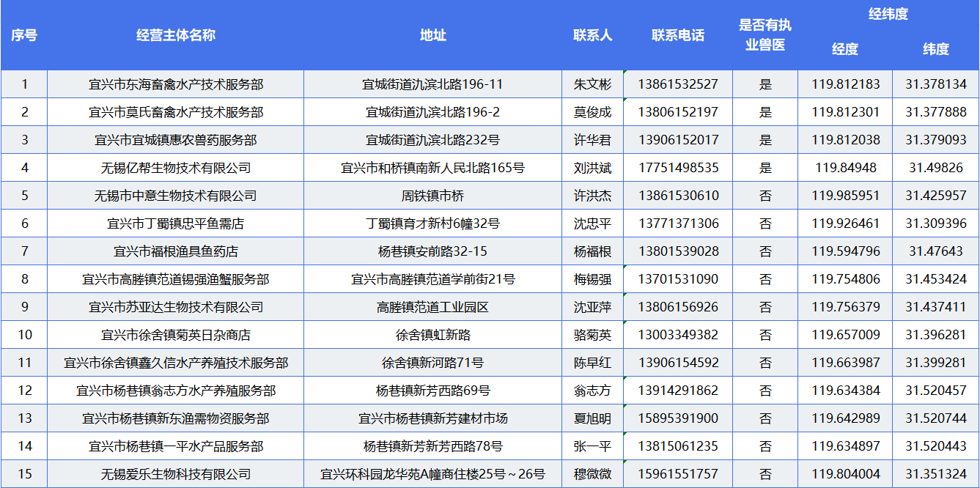This screenshot has width=980, height=488.
Task: Click the 联系人 column header
Action: 592,35
